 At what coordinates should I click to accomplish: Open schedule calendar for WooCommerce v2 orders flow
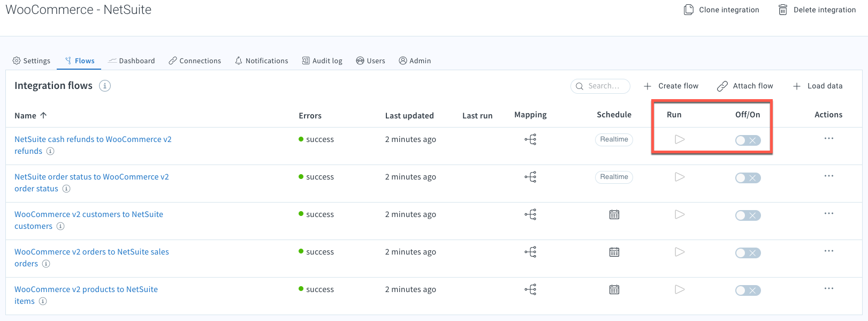pos(614,252)
